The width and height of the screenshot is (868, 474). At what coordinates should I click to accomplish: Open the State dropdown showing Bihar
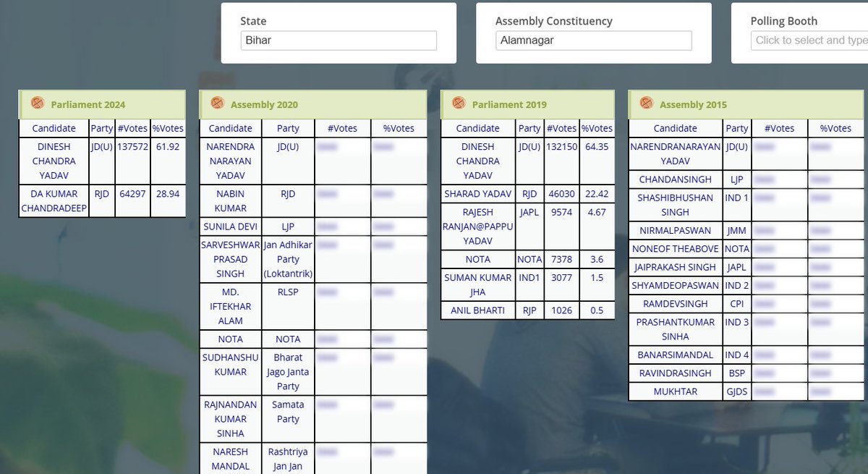(x=339, y=41)
